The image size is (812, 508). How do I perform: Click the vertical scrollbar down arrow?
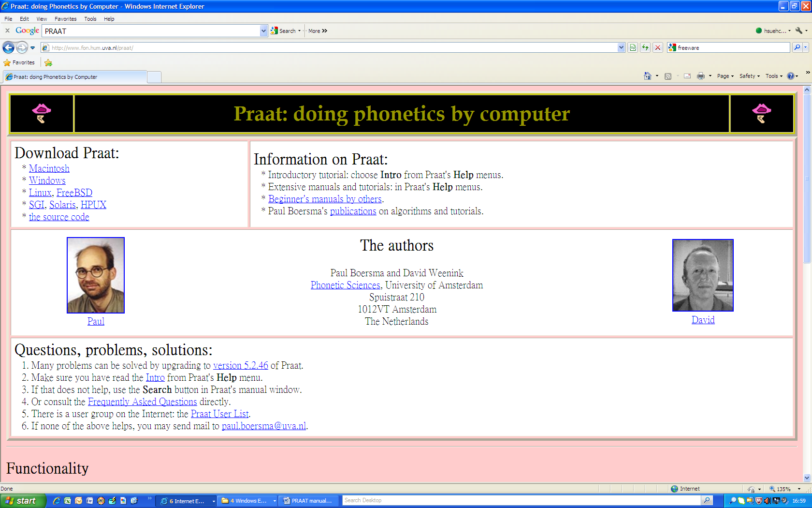point(807,478)
